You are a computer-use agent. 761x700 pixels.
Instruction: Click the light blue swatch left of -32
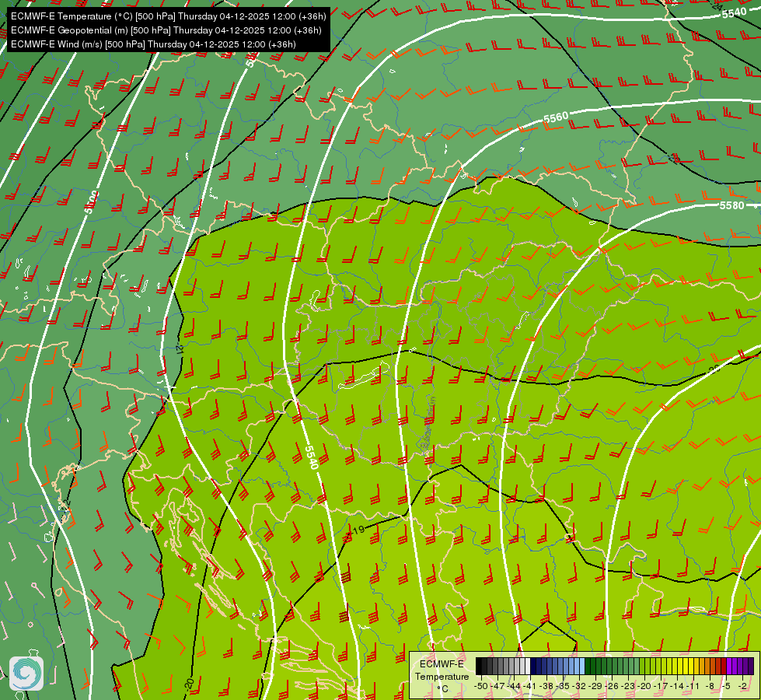point(582,666)
